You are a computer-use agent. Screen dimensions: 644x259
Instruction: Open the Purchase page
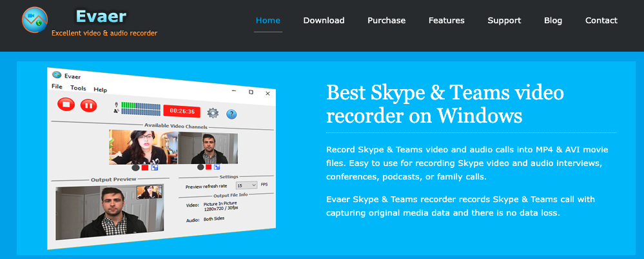pyautogui.click(x=387, y=20)
